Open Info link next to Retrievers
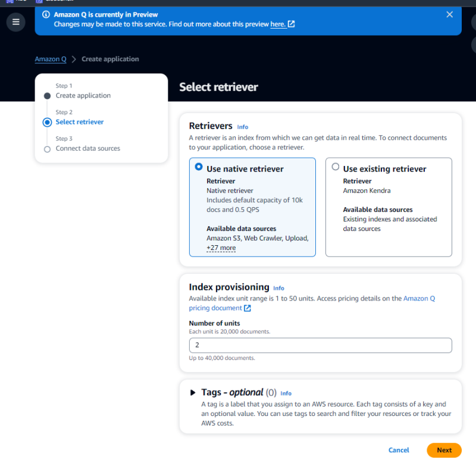476x463 pixels. (243, 127)
